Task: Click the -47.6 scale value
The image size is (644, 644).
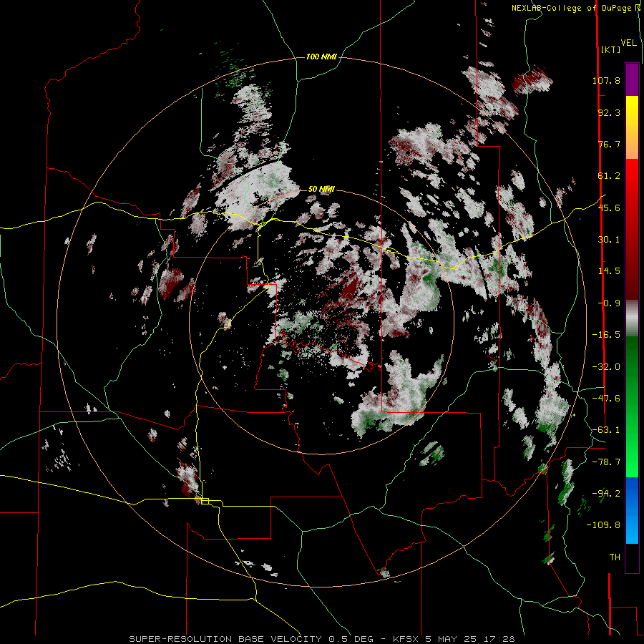Action: tap(606, 399)
